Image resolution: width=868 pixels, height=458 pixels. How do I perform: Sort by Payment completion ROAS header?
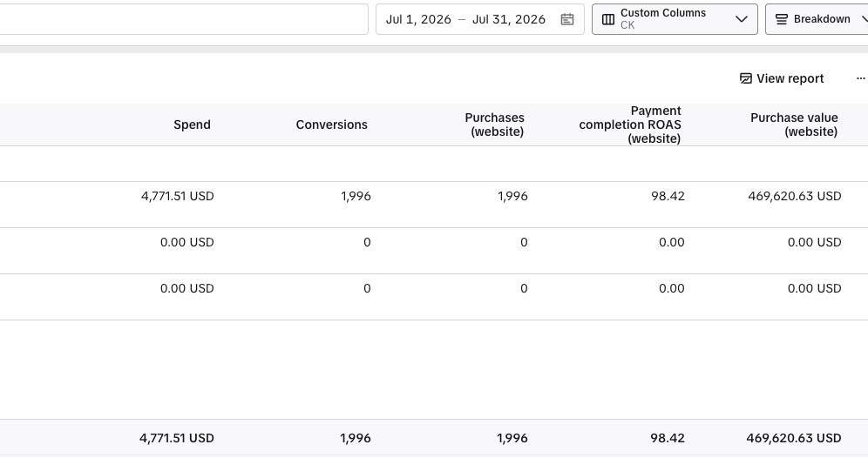630,125
